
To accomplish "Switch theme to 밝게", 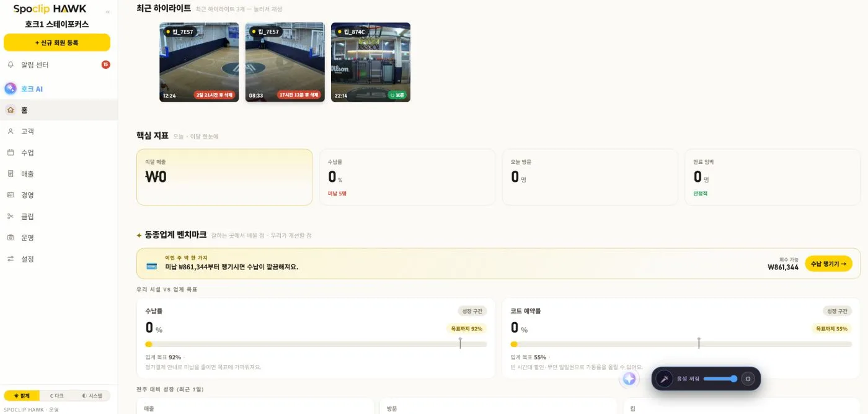I will (22, 395).
